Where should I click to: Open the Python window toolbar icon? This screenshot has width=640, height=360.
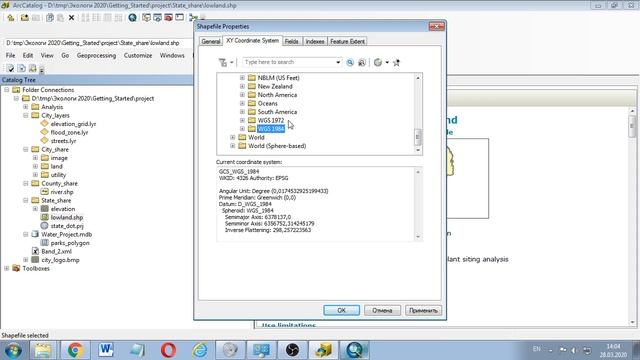click(180, 18)
